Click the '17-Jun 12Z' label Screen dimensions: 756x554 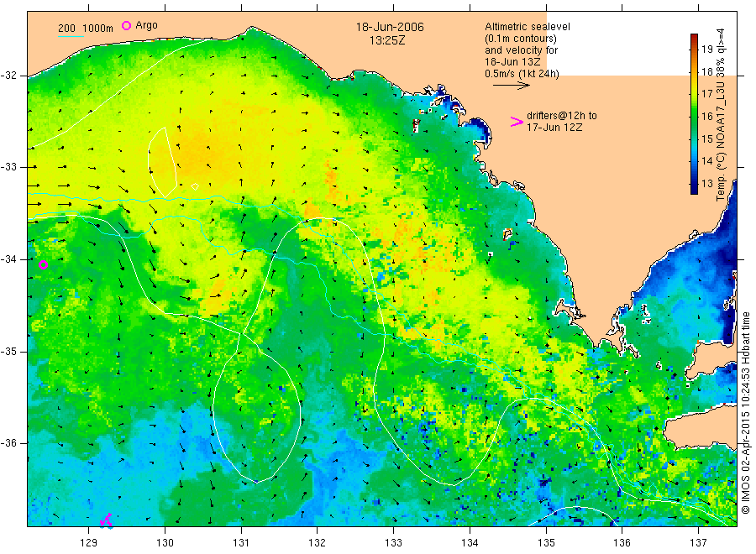tap(554, 128)
